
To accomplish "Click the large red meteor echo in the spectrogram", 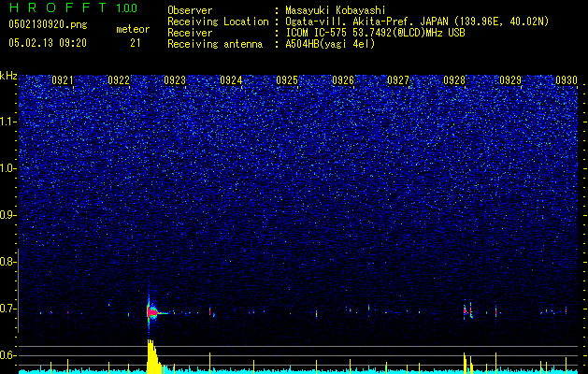I will pyautogui.click(x=151, y=311).
